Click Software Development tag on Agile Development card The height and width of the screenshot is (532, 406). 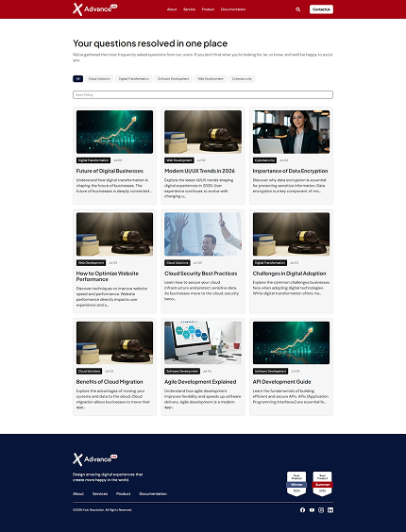tap(182, 372)
